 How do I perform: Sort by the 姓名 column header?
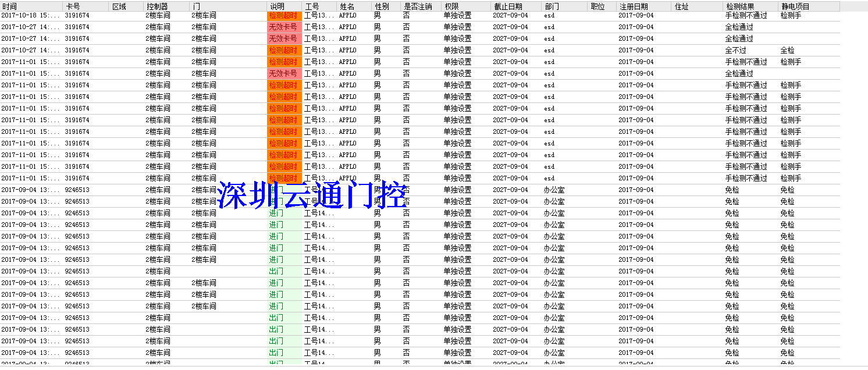pyautogui.click(x=354, y=6)
